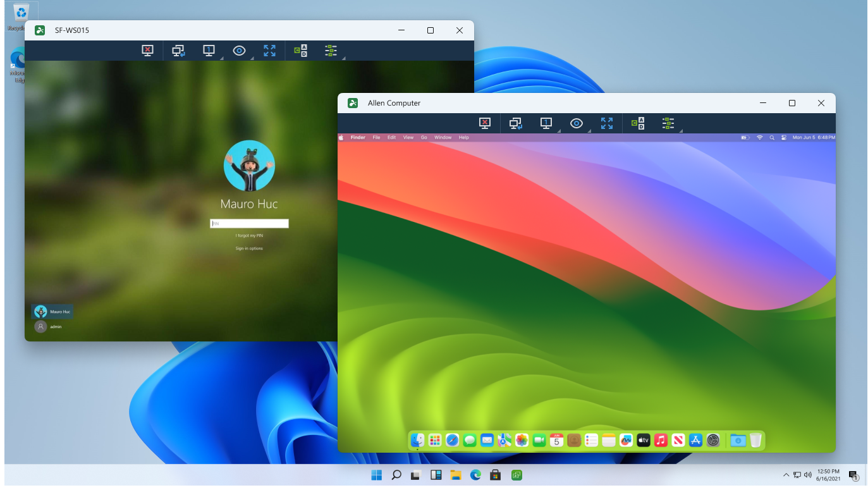The image size is (868, 490).
Task: Click the eye view-options icon in SF-WS015 toolbar
Action: coord(239,51)
